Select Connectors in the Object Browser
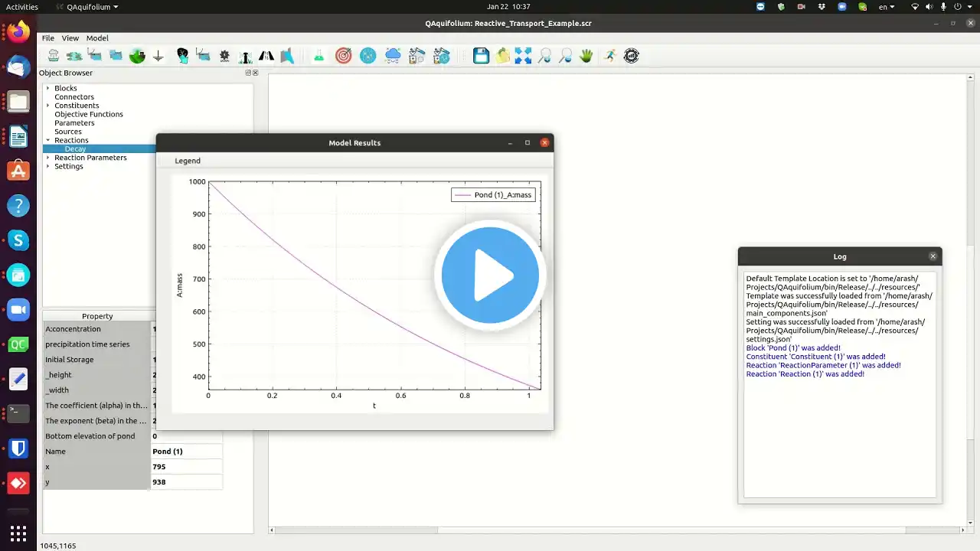This screenshot has height=551, width=980. [74, 97]
